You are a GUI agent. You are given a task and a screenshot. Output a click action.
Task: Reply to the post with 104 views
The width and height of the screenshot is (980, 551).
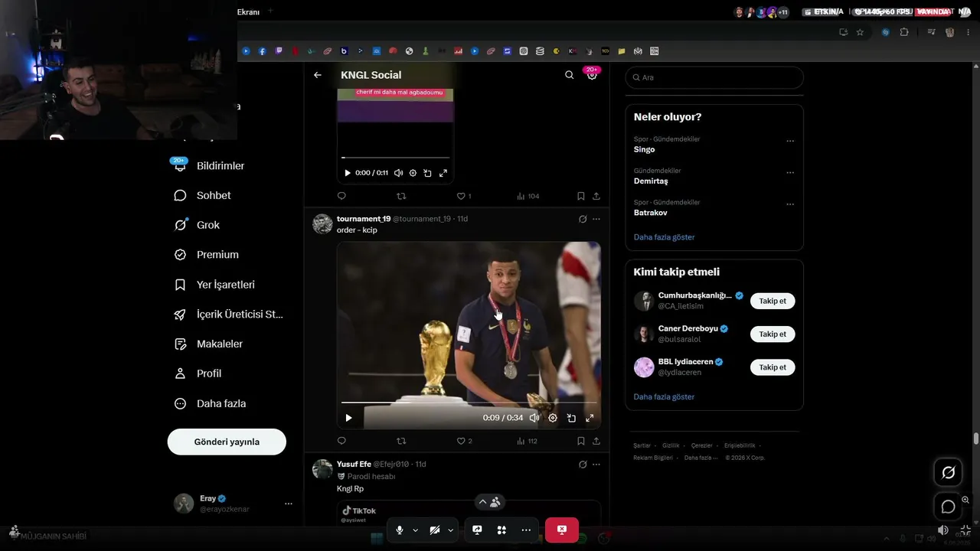(341, 196)
